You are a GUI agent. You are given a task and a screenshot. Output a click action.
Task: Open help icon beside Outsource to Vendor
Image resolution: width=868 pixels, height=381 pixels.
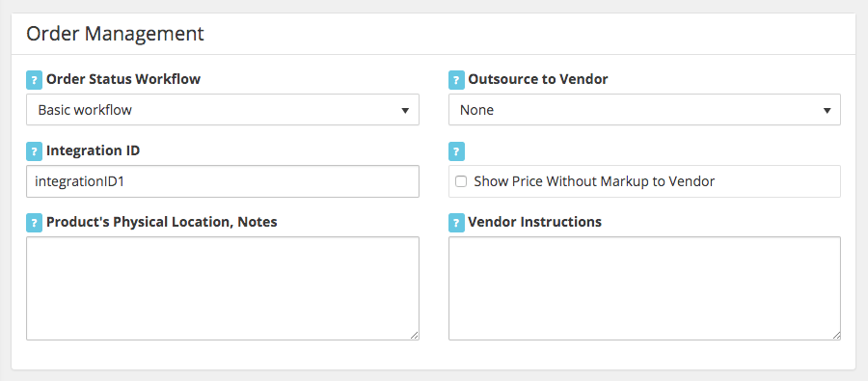pos(456,80)
